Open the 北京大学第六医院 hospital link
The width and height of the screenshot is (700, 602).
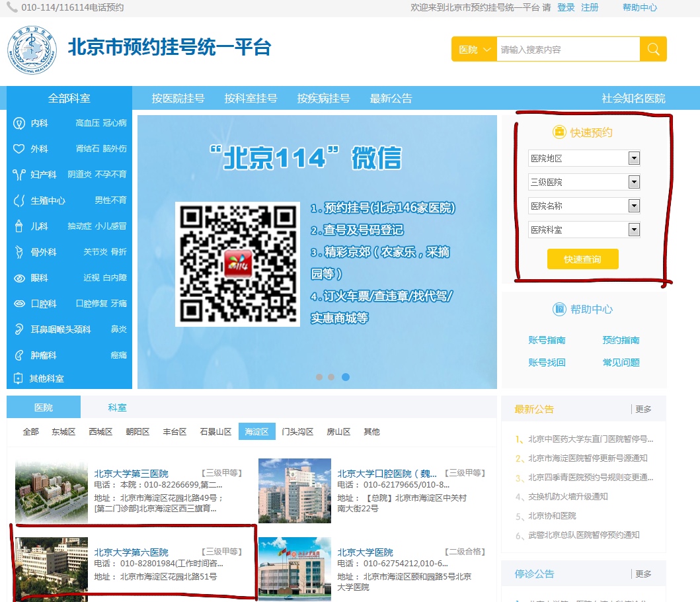coord(132,552)
